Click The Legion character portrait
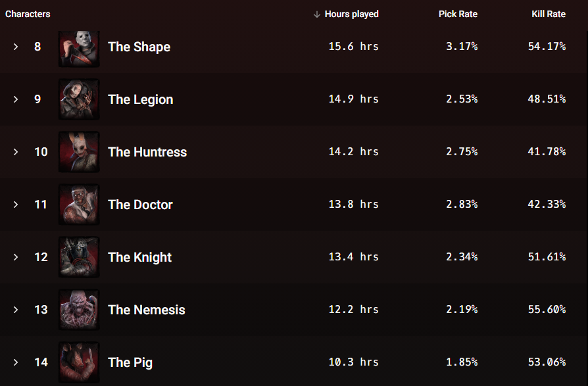 (79, 99)
